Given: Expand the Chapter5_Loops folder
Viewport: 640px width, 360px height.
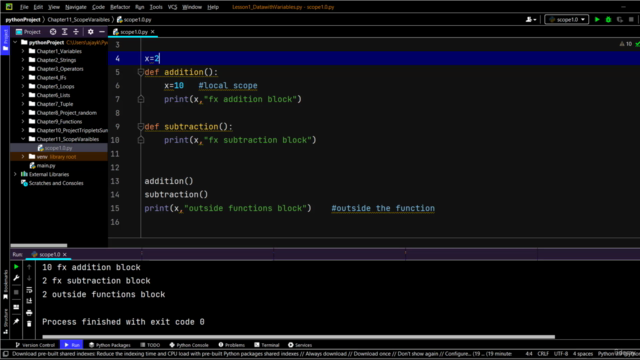Looking at the screenshot, I should coord(23,86).
